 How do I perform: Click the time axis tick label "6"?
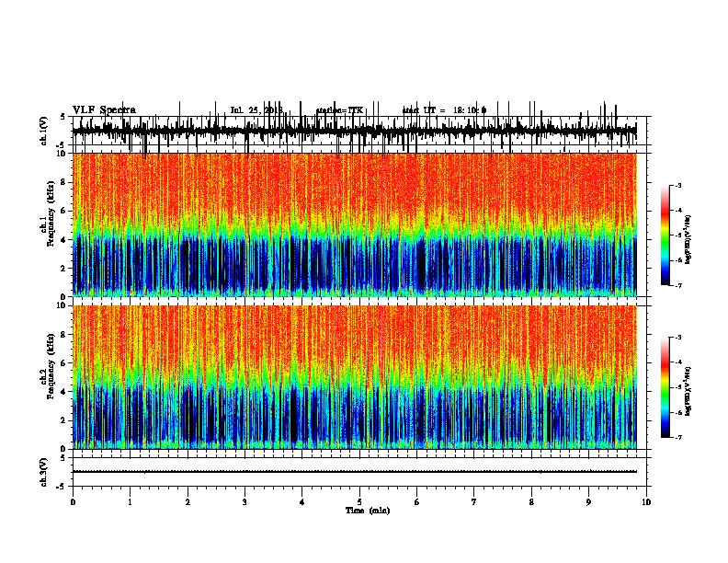(417, 502)
